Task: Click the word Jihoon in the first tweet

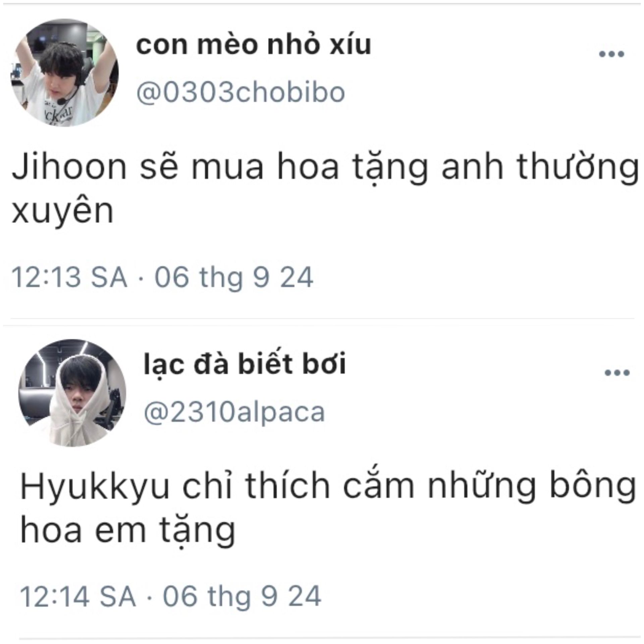Action: [69, 167]
